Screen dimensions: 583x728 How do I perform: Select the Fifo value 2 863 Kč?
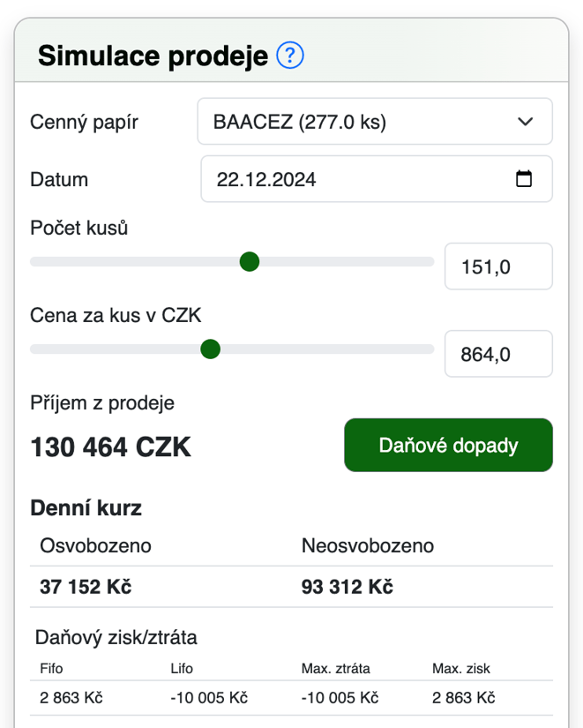(71, 698)
